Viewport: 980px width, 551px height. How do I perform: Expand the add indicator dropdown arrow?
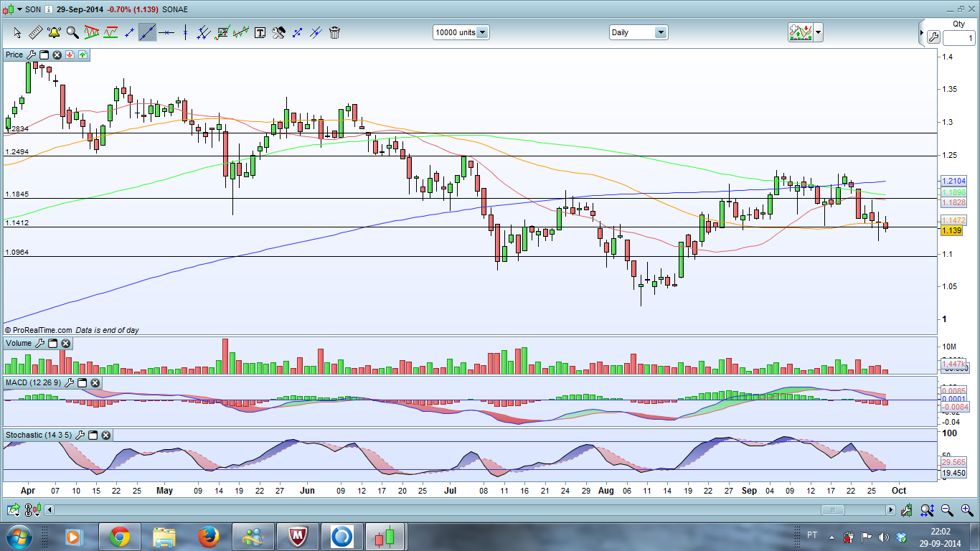(x=818, y=32)
